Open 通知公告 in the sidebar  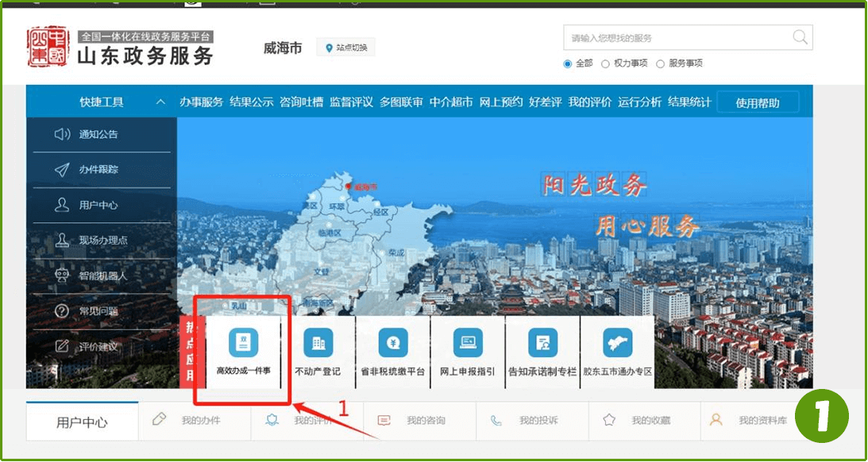pyautogui.click(x=98, y=134)
